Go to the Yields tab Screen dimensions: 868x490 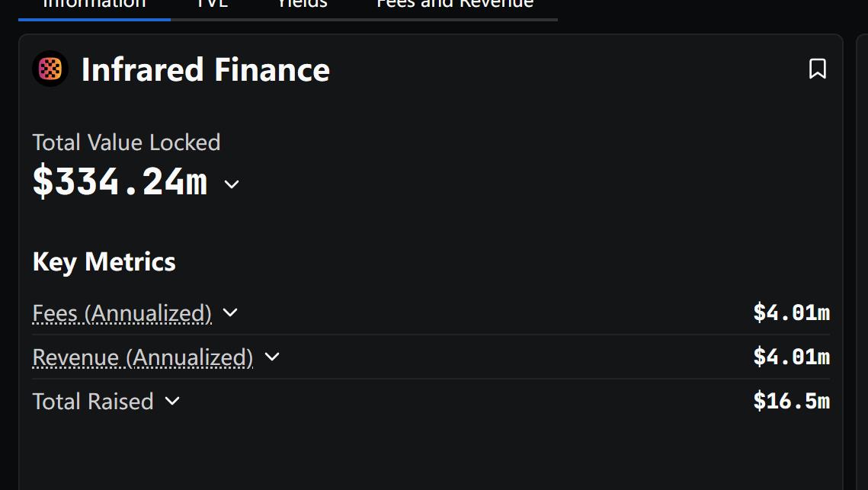click(x=303, y=5)
